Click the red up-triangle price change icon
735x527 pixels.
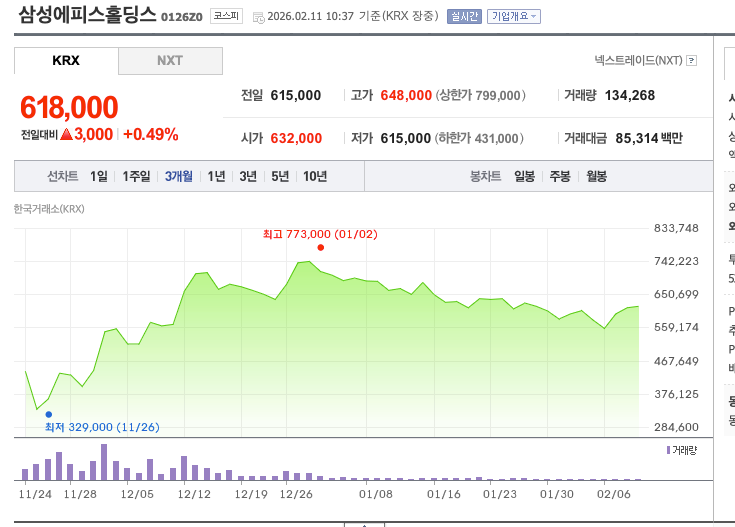tap(67, 134)
